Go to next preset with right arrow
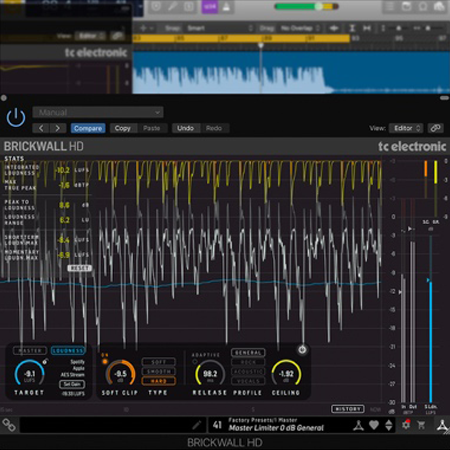450x450 pixels. coord(57,128)
